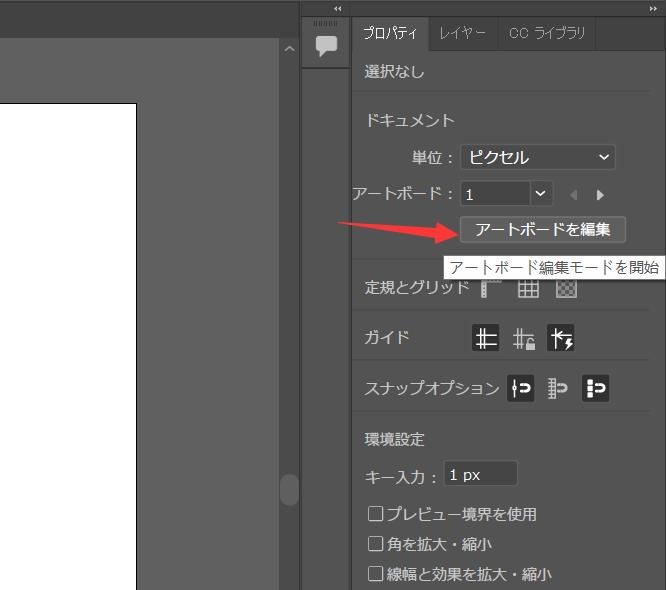Open the comments panel speech bubble icon
Screen dimensions: 666x590
click(326, 46)
